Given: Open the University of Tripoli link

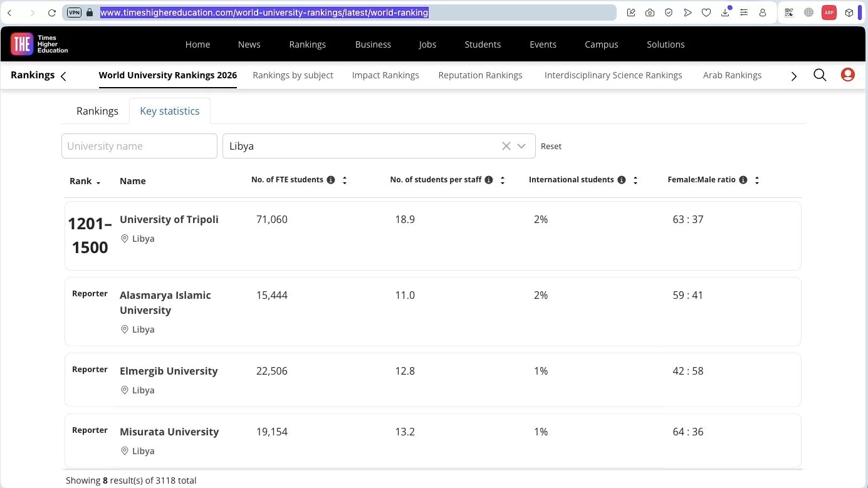Looking at the screenshot, I should (x=169, y=219).
